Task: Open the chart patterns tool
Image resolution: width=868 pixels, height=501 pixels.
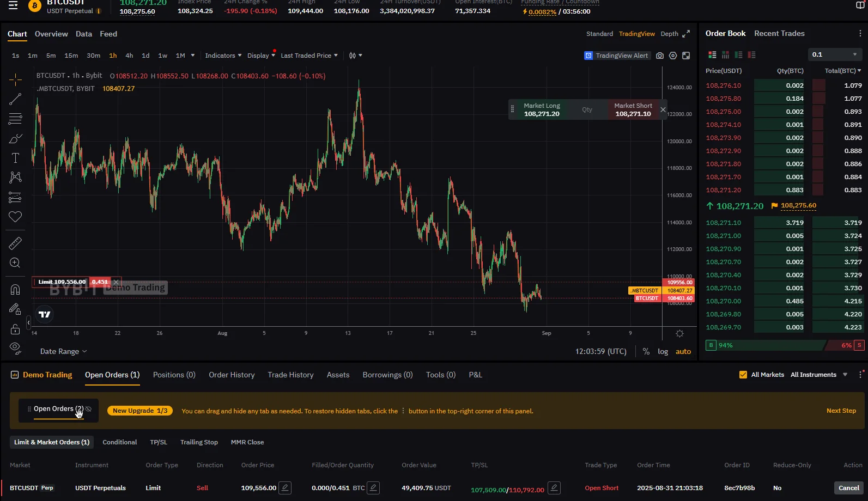Action: click(x=15, y=178)
